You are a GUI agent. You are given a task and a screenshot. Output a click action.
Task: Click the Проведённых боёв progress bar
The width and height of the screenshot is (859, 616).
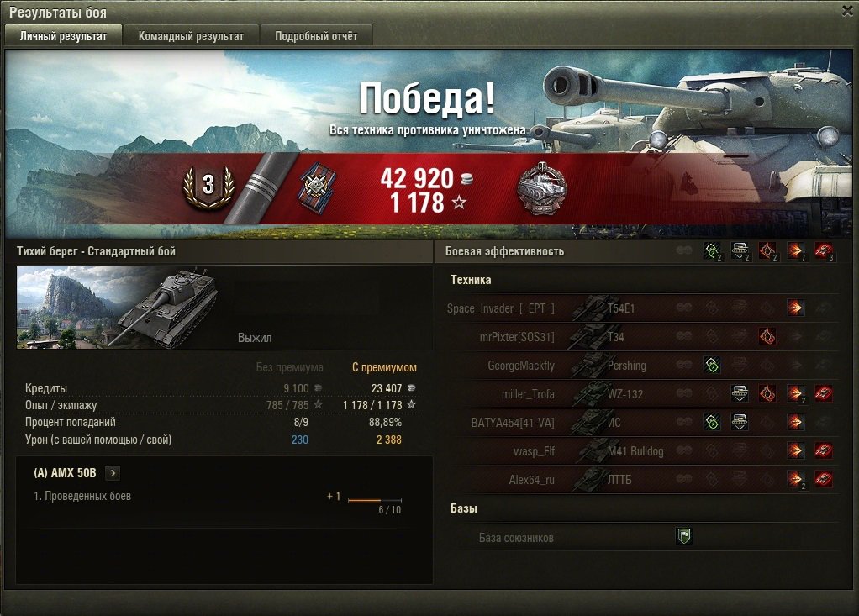(x=375, y=500)
